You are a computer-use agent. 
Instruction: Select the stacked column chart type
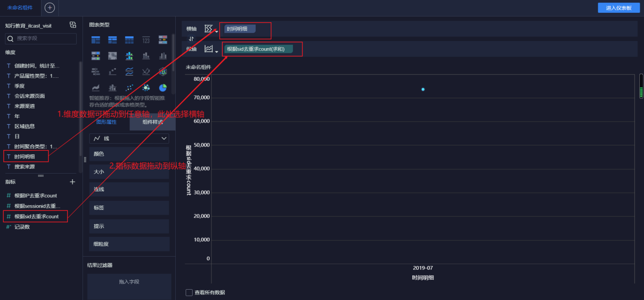pos(146,56)
